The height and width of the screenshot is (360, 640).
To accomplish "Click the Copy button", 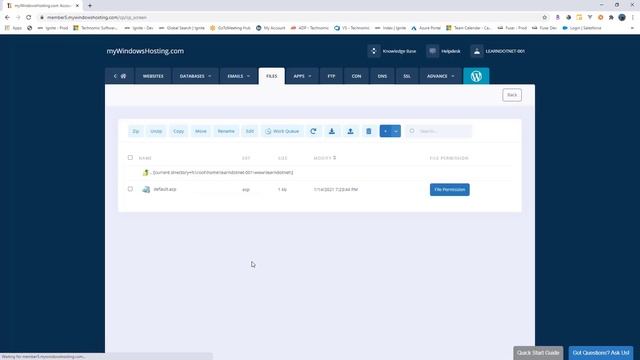I will pos(178,131).
